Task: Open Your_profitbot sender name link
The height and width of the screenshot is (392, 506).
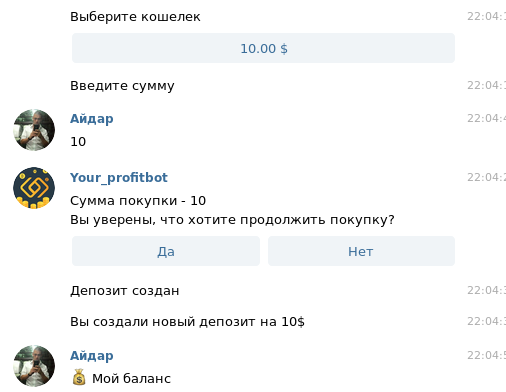Action: 119,177
